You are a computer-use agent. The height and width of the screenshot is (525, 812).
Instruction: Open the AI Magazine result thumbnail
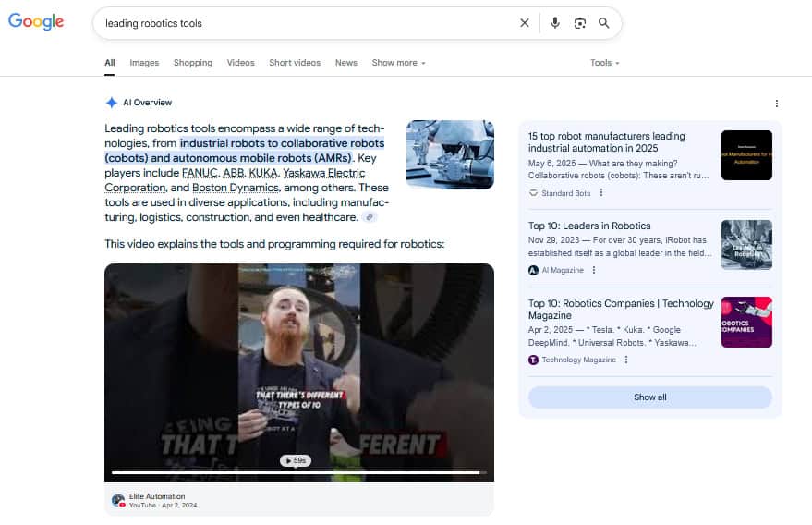pos(746,245)
